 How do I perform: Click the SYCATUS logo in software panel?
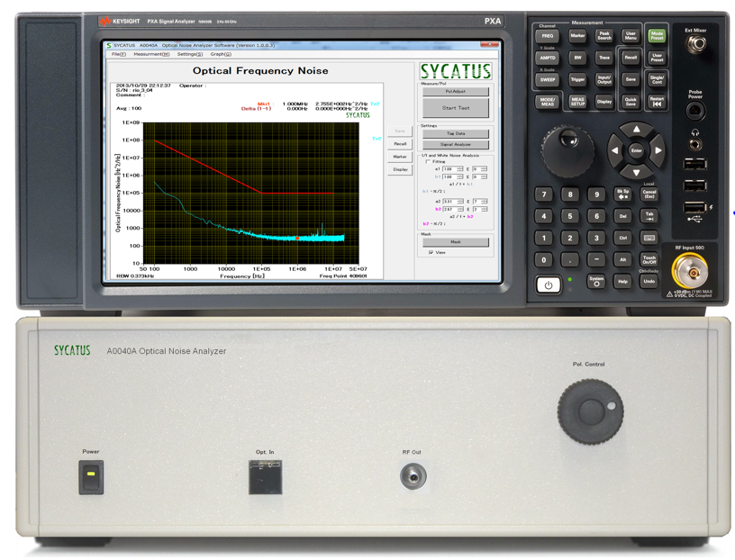point(456,71)
